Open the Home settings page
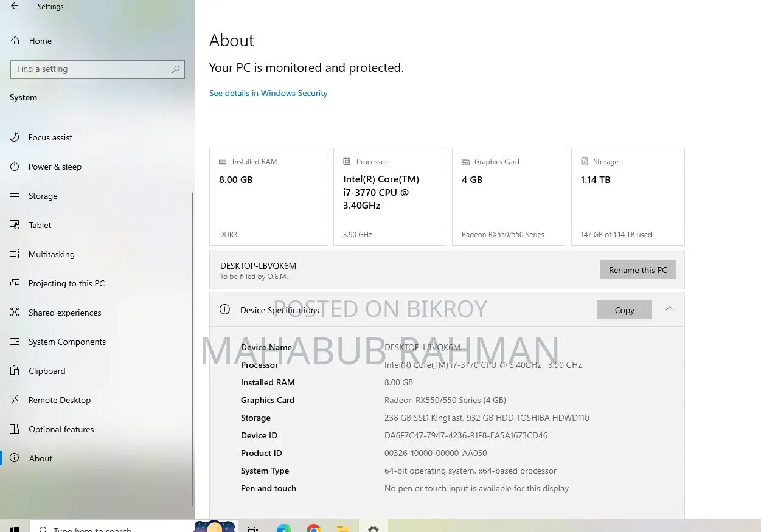Screen dimensions: 761x532 click(x=40, y=41)
